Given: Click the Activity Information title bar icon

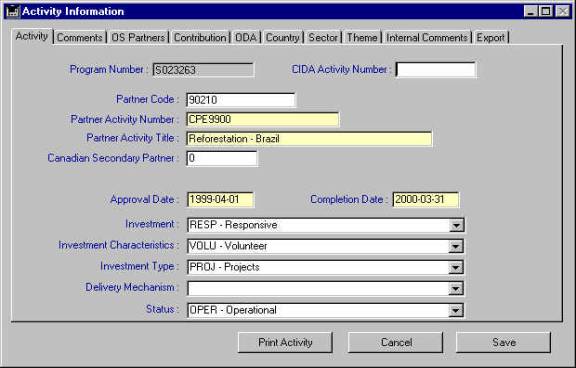Looking at the screenshot, I should (x=12, y=11).
